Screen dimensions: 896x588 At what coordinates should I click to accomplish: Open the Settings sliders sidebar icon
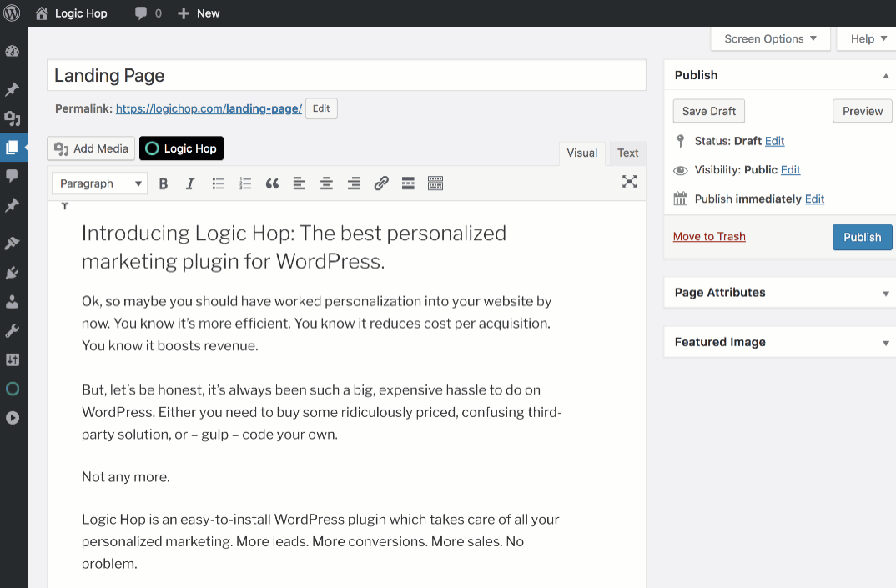pyautogui.click(x=12, y=360)
